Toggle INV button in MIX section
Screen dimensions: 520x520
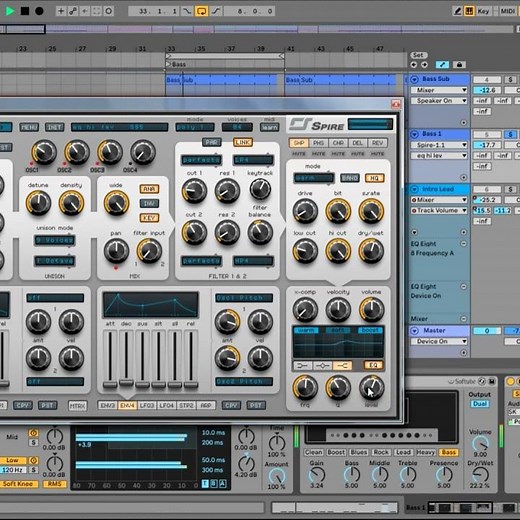[149, 203]
